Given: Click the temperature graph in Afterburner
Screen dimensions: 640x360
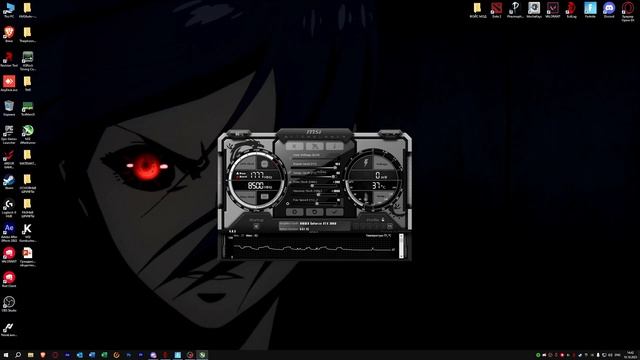Looking at the screenshot, I should (312, 247).
